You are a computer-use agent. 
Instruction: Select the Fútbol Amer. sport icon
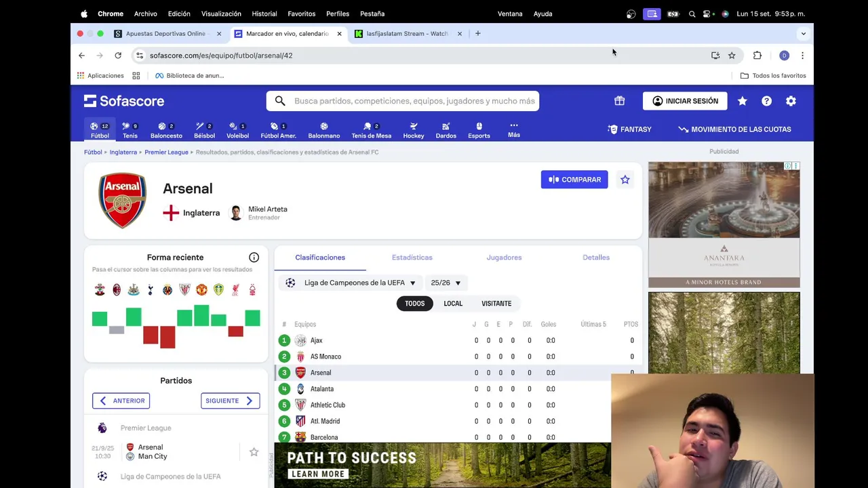coord(278,130)
